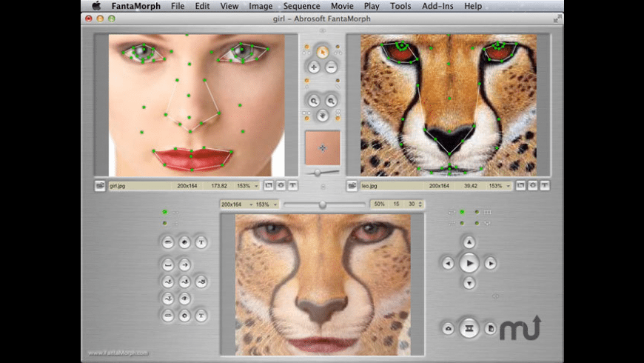Click crop icon next to girl.jpg bar

269,186
